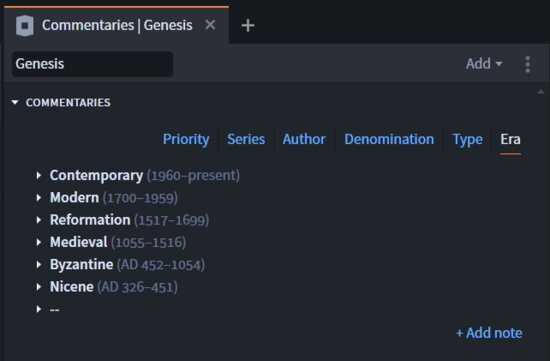Expand the Nicene era arrow
Viewport: 550px width, 361px height.
click(x=39, y=287)
